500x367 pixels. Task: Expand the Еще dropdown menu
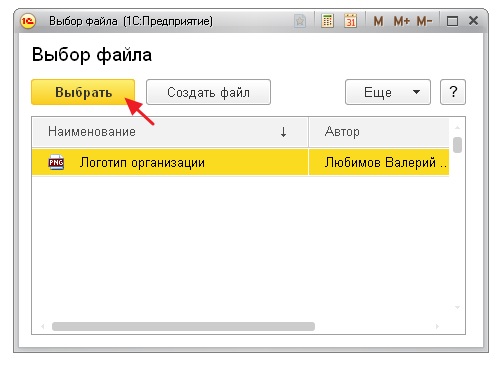coord(388,92)
